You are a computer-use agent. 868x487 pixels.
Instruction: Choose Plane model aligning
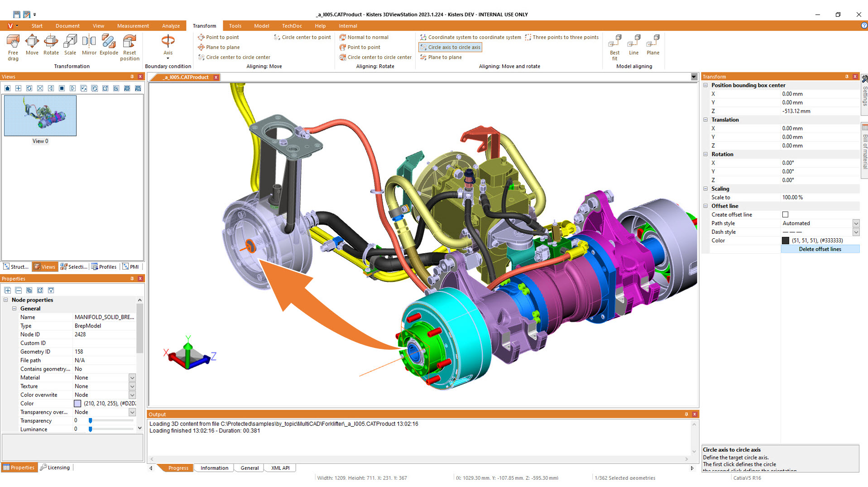tap(653, 45)
